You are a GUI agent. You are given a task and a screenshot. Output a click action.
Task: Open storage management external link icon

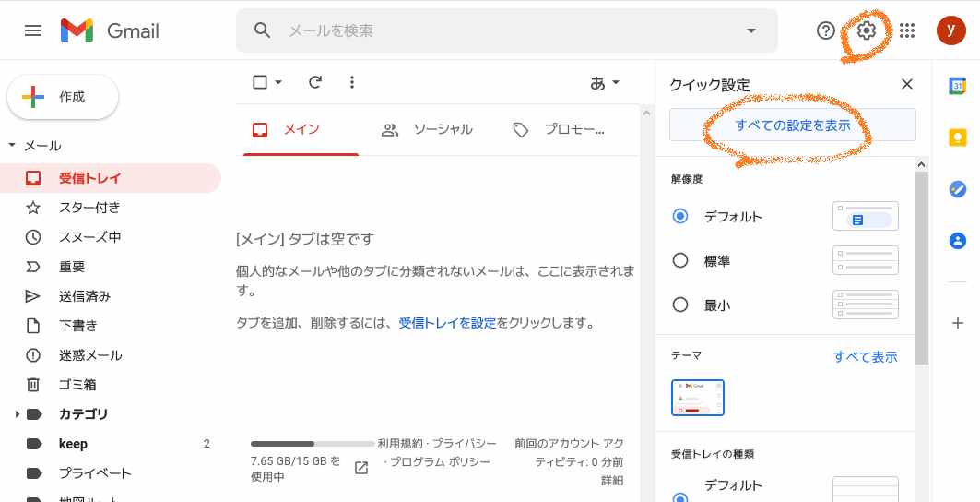(361, 468)
